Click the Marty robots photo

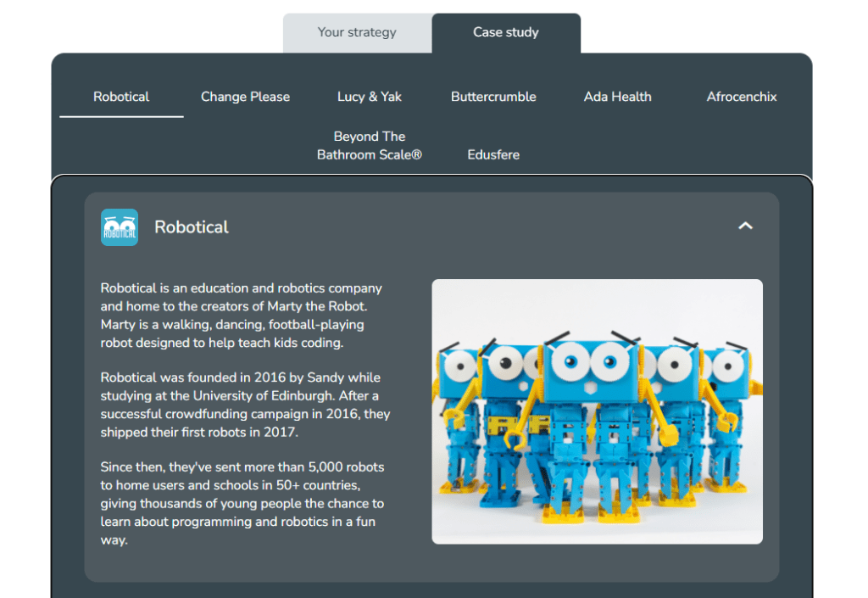coord(597,411)
